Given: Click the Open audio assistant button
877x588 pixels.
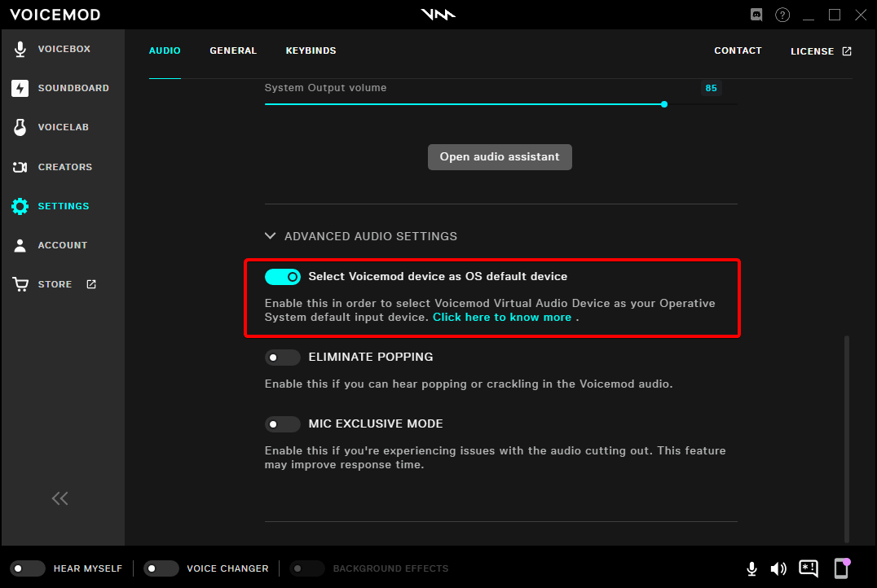Looking at the screenshot, I should click(500, 156).
